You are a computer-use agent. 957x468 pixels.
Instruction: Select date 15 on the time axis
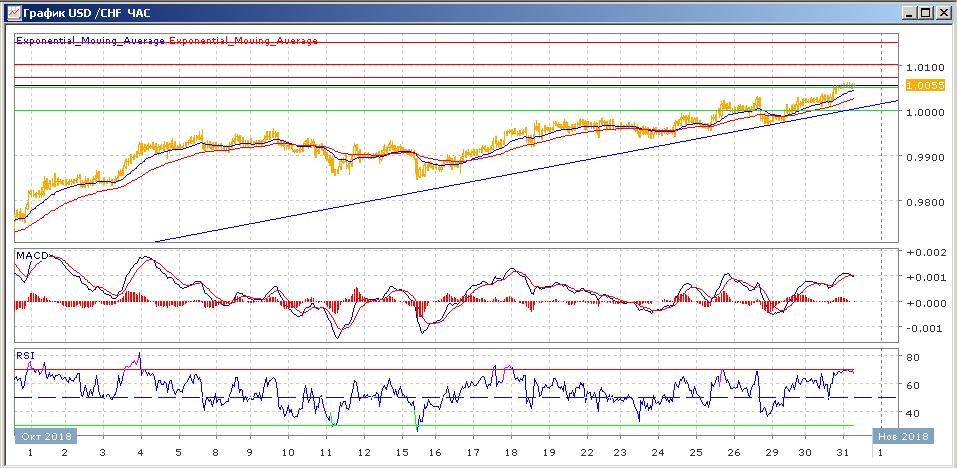coord(402,453)
